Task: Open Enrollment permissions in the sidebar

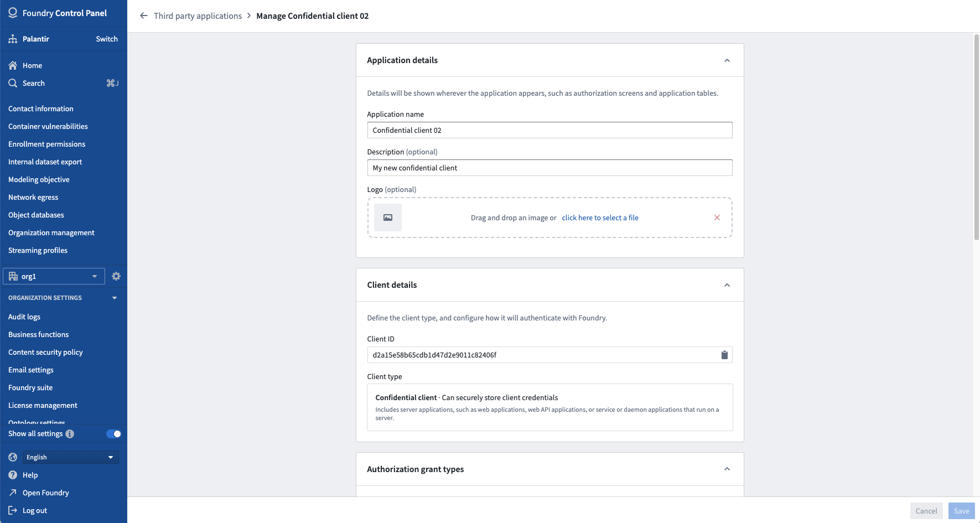Action: coord(47,144)
